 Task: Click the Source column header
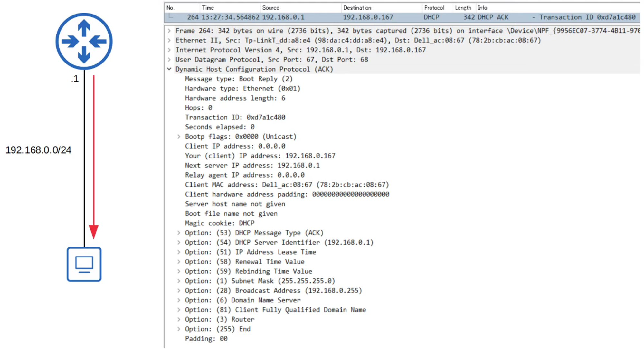tap(270, 8)
